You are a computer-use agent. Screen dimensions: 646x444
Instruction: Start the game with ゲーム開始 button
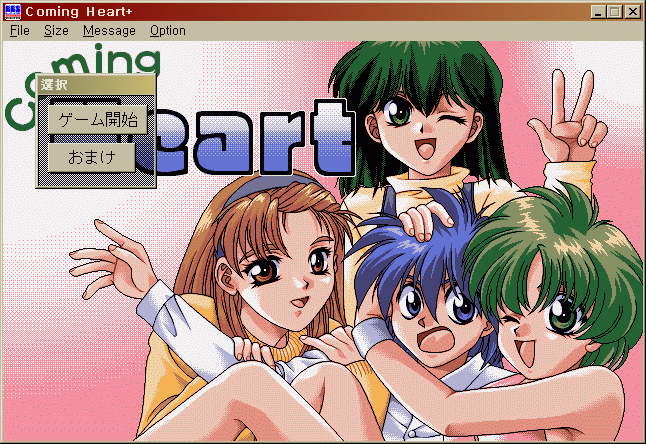pos(98,120)
